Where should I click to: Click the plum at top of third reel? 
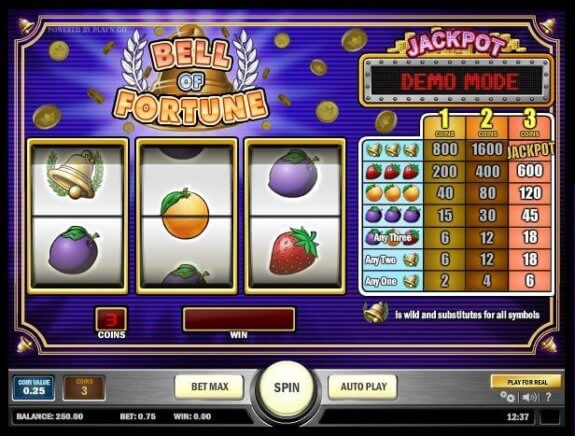point(293,173)
